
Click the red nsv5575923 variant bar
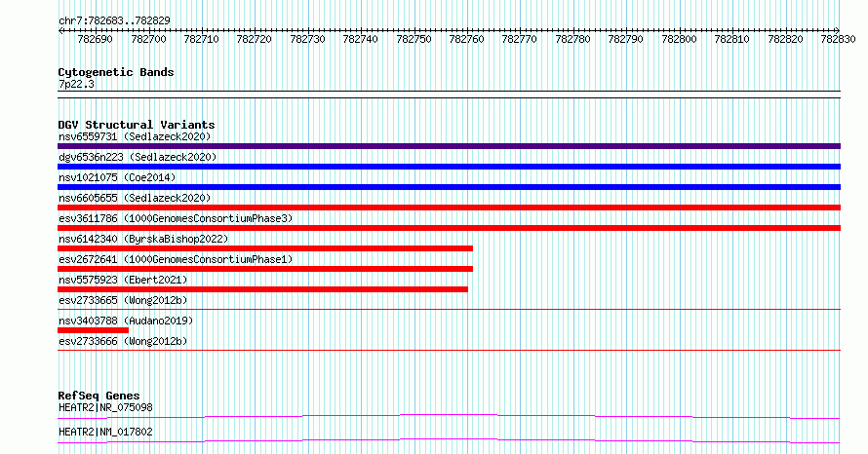tap(262, 289)
